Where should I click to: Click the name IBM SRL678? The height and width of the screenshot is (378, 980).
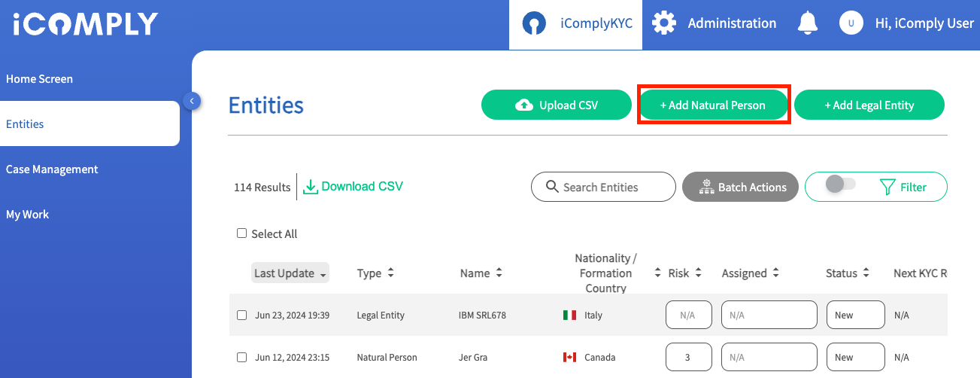click(x=482, y=316)
